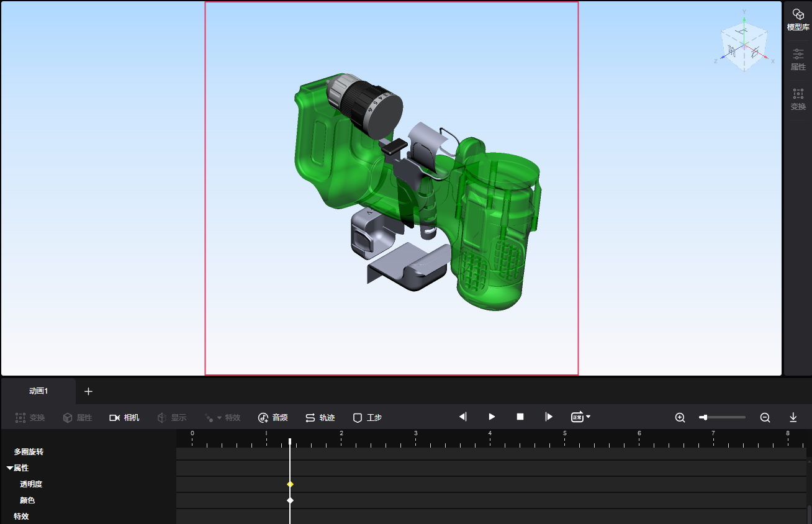Select the yellow 透明度 keyframe
812x524 pixels.
(x=290, y=484)
